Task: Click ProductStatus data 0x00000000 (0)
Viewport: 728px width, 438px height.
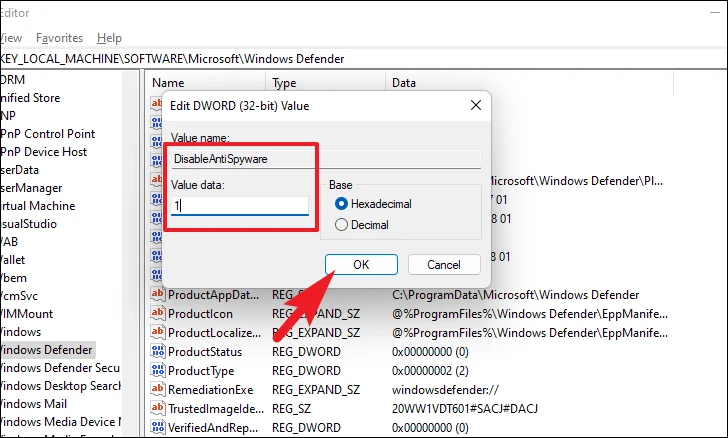Action: click(430, 352)
